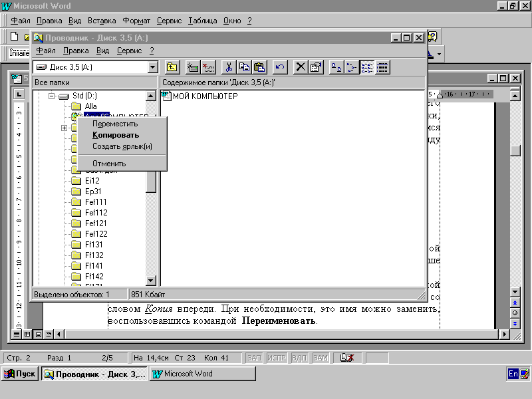Switch to Details view in Explorer
Screen dimensions: 532x399
[382, 67]
